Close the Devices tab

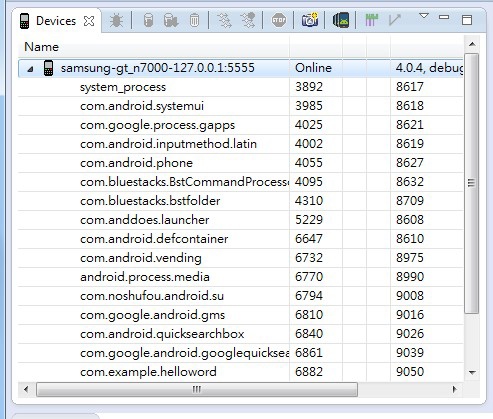click(x=89, y=21)
